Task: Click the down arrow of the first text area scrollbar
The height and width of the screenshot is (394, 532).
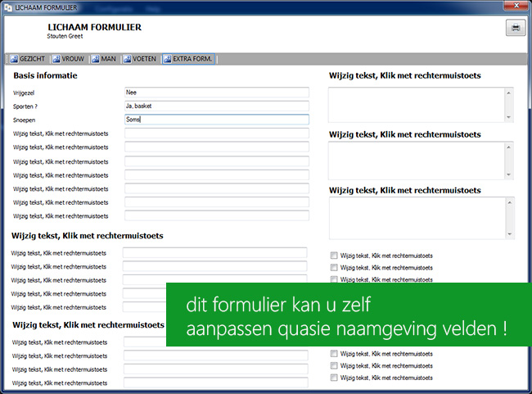Action: tap(508, 117)
